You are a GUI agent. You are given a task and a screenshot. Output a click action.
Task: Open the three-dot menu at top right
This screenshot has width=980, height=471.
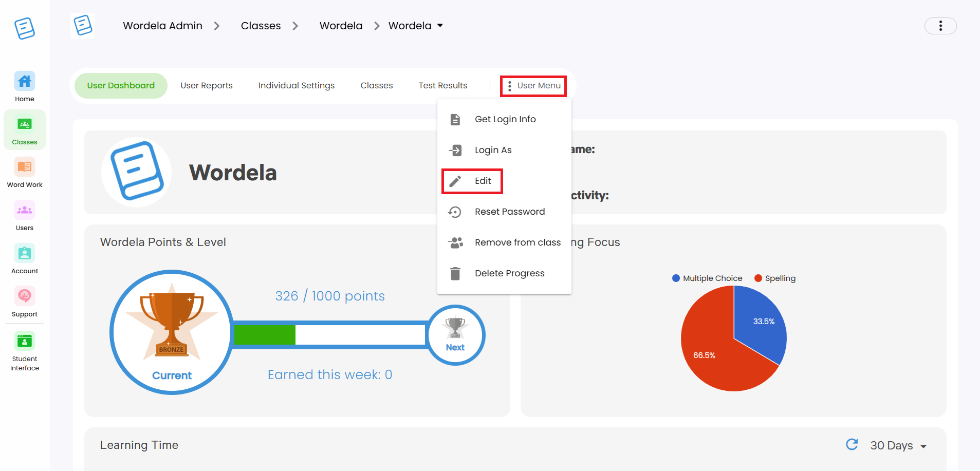(940, 26)
